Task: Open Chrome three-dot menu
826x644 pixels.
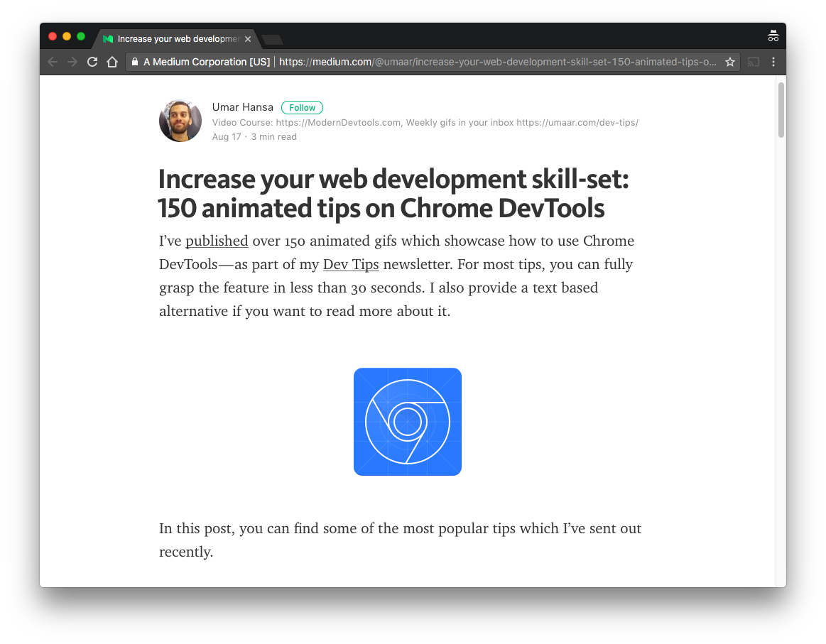Action: [x=773, y=62]
